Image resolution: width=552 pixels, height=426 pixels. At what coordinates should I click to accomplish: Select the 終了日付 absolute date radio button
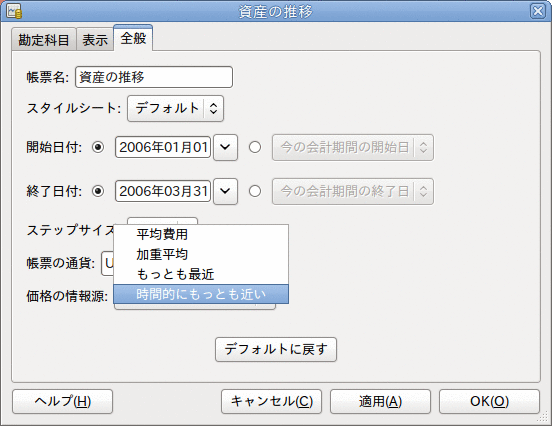(98, 191)
